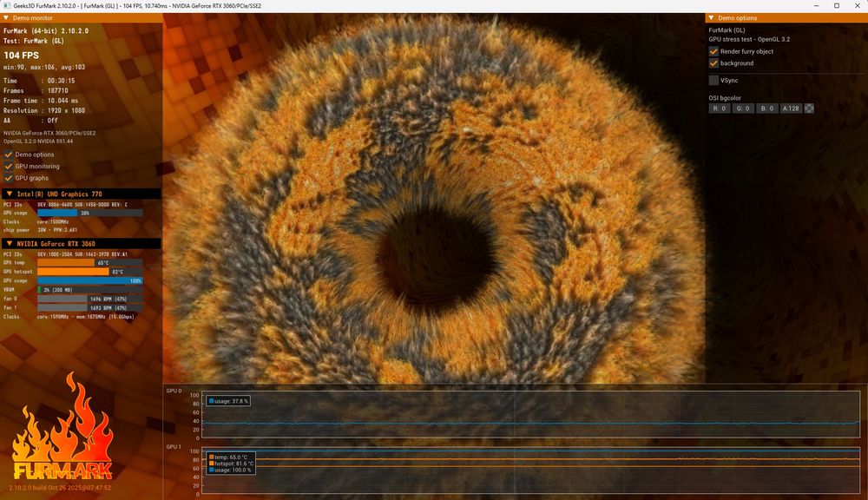Edit the A:128 alpha field
Image resolution: width=868 pixels, height=500 pixels.
click(791, 109)
